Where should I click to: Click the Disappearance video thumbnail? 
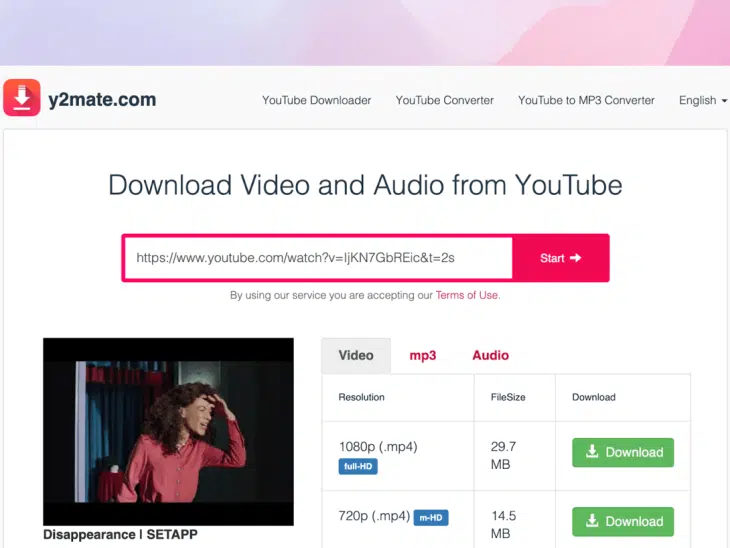(169, 432)
